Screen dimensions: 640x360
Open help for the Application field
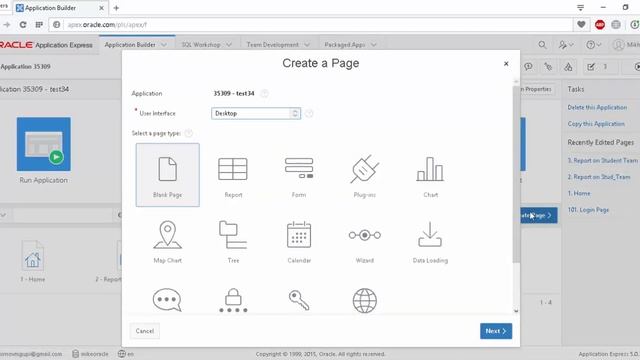pyautogui.click(x=264, y=93)
